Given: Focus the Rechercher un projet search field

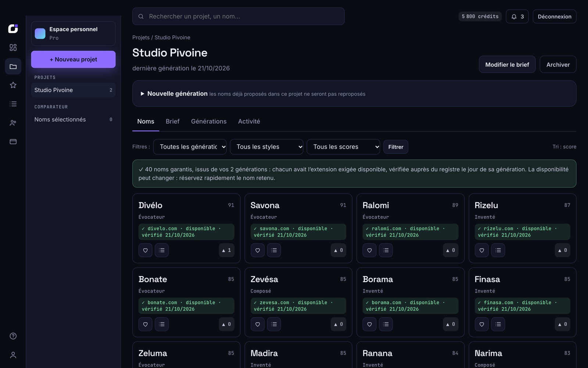Looking at the screenshot, I should [238, 16].
